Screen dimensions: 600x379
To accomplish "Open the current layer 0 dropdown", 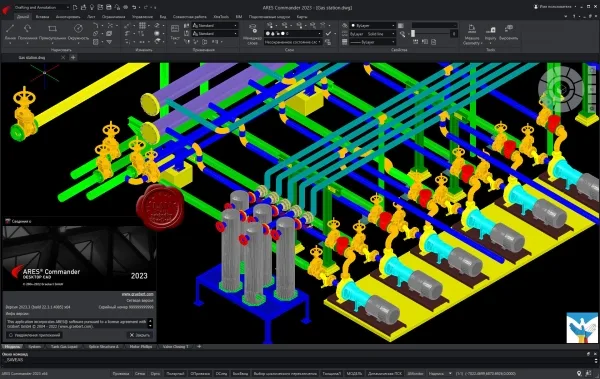I will [x=293, y=34].
